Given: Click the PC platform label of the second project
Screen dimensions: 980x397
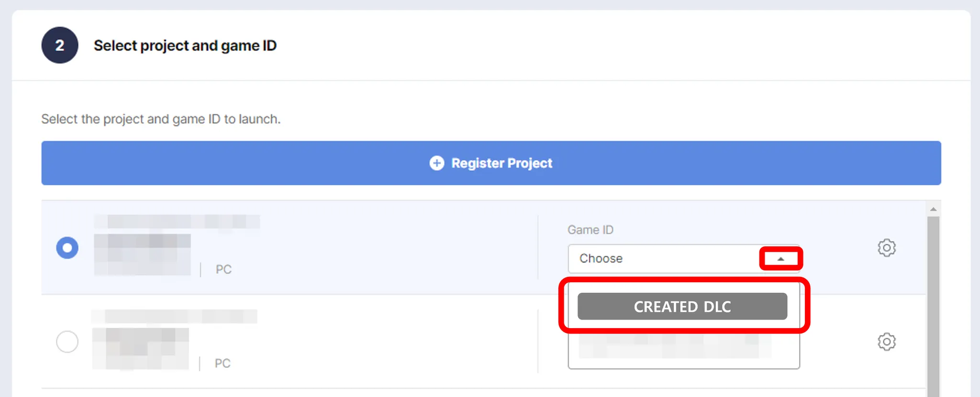Looking at the screenshot, I should tap(223, 363).
